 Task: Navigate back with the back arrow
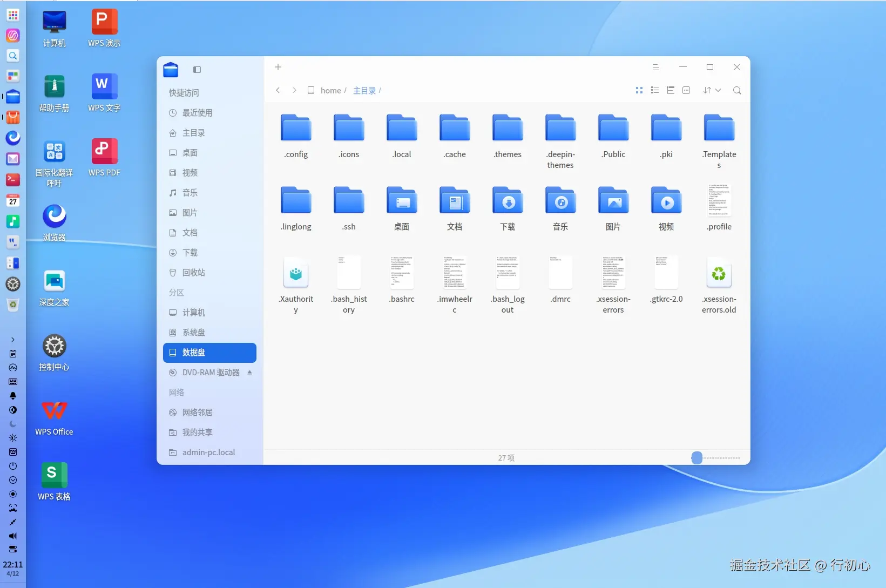pyautogui.click(x=278, y=90)
